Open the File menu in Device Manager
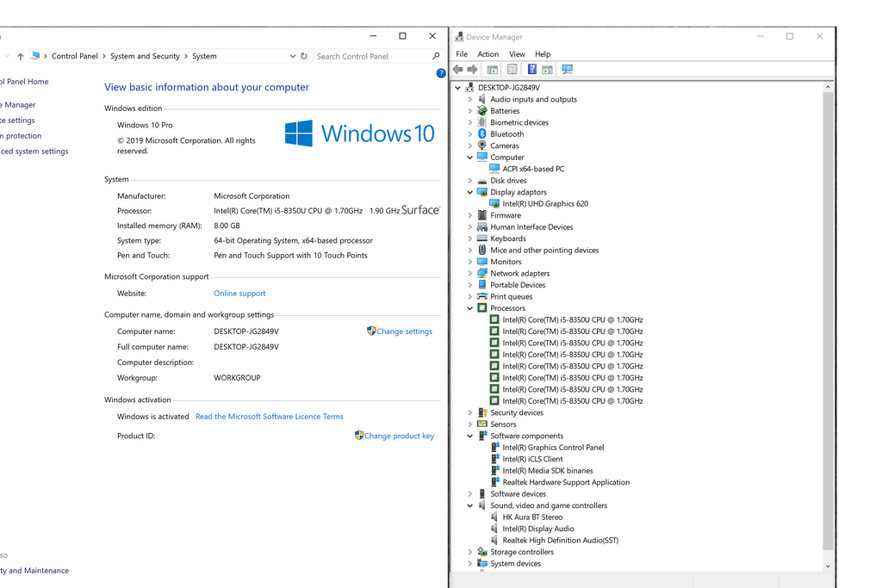Viewport: 882px width, 588px height. coord(462,54)
